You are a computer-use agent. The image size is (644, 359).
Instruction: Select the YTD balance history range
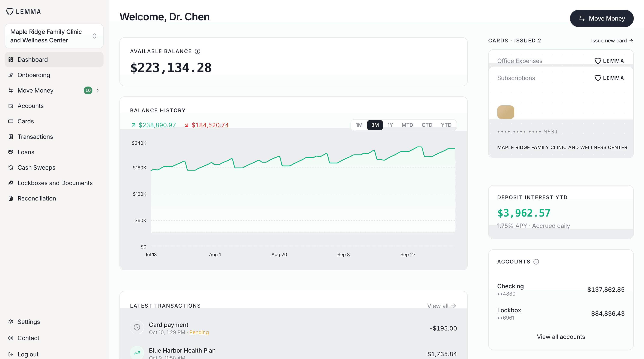coord(446,125)
